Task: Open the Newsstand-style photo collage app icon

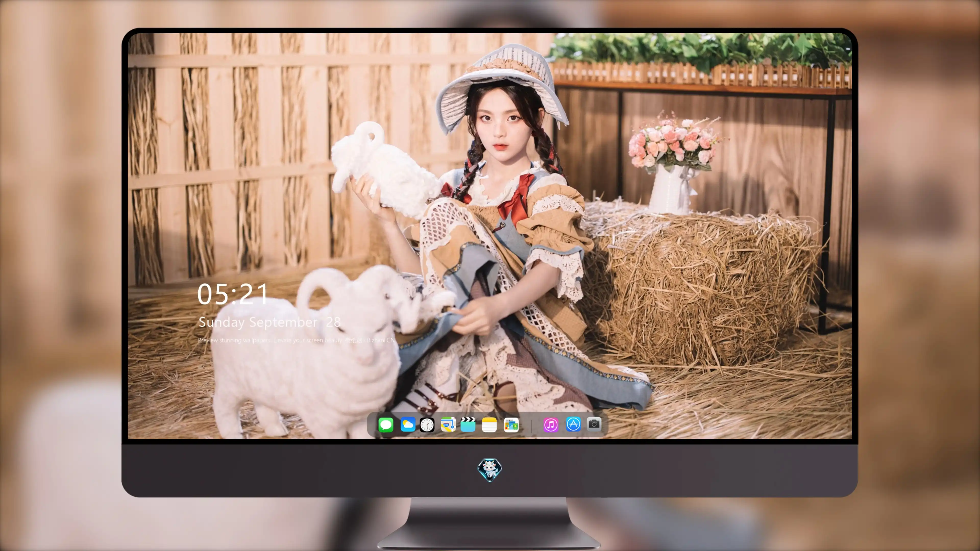Action: (511, 425)
